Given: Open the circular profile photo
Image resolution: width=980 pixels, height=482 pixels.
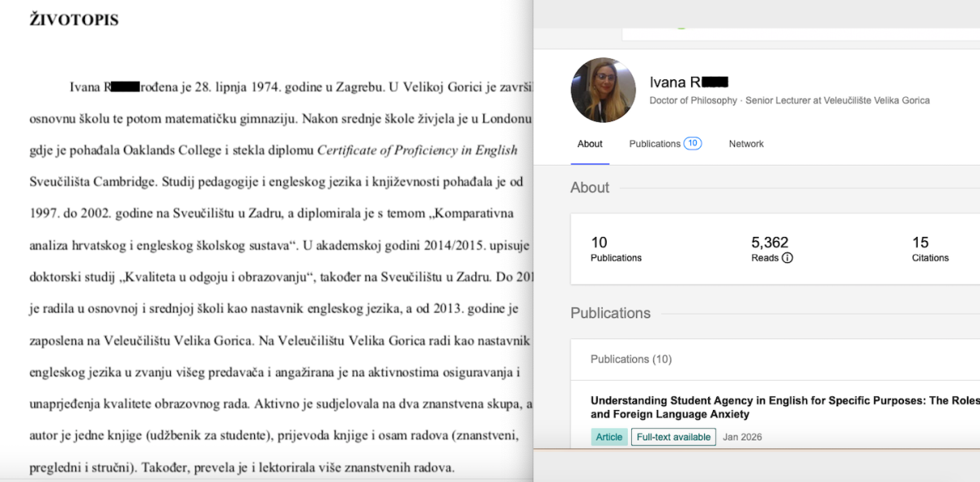Looking at the screenshot, I should click(x=604, y=90).
